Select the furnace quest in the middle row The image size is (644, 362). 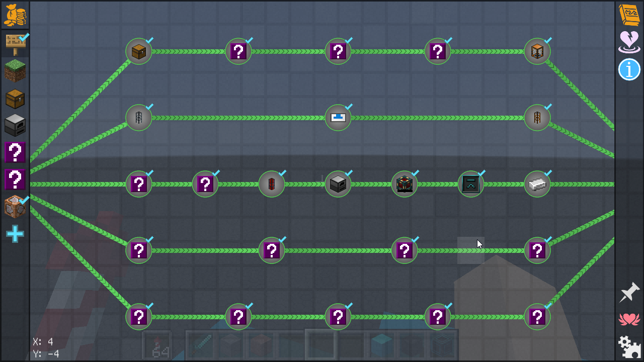[338, 184]
